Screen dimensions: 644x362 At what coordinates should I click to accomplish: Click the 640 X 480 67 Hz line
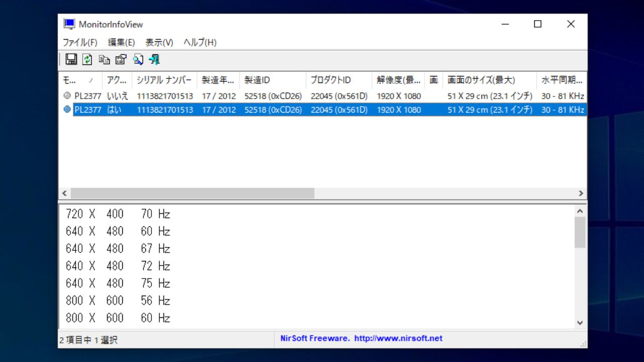click(x=118, y=248)
